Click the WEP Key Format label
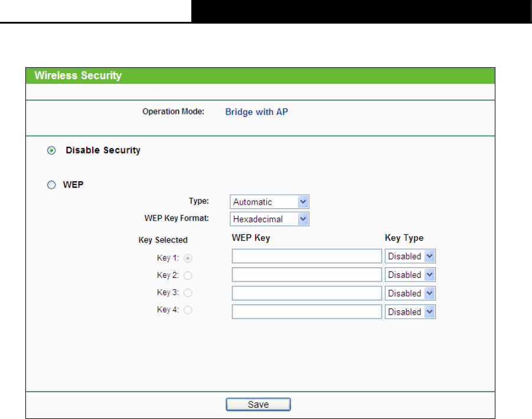 coord(177,218)
